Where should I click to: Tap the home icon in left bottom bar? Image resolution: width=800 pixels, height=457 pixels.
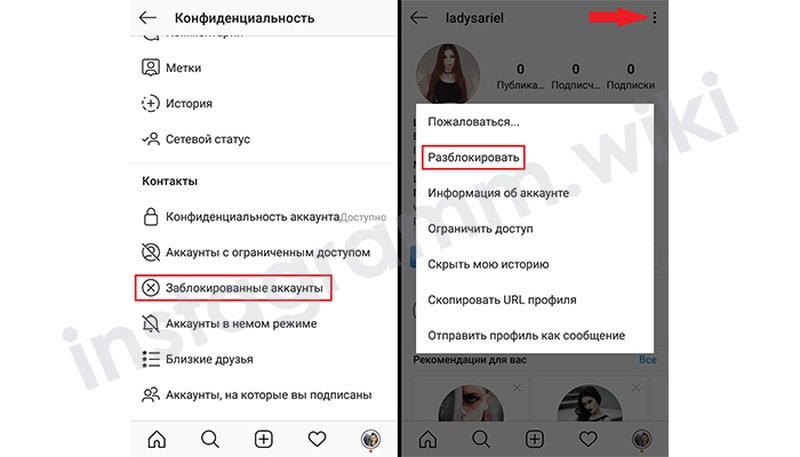tap(157, 439)
